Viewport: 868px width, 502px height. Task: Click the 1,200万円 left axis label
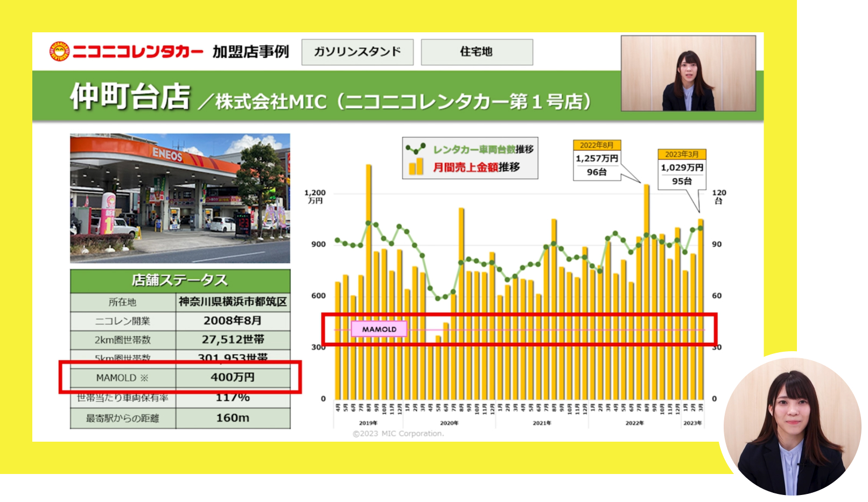(x=315, y=197)
